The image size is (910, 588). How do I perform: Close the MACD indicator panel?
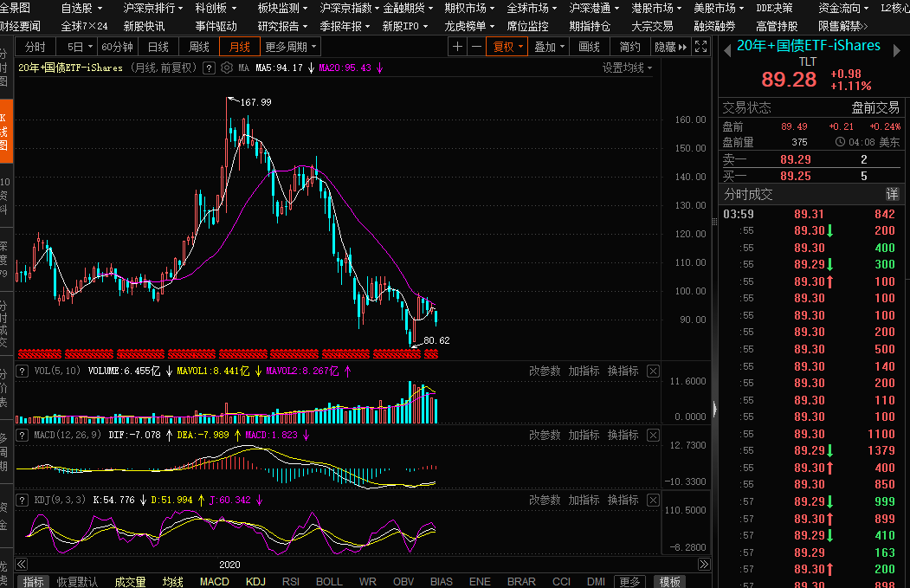654,435
